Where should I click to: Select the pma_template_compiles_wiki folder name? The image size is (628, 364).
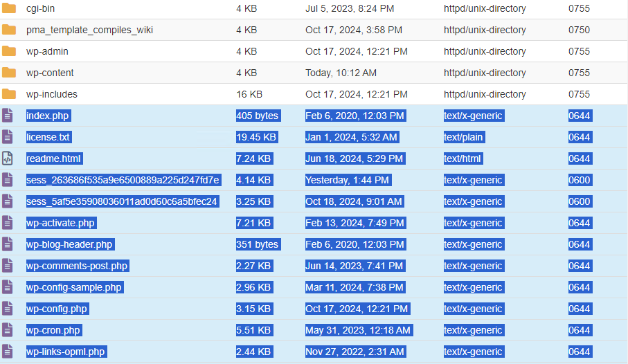pos(89,30)
